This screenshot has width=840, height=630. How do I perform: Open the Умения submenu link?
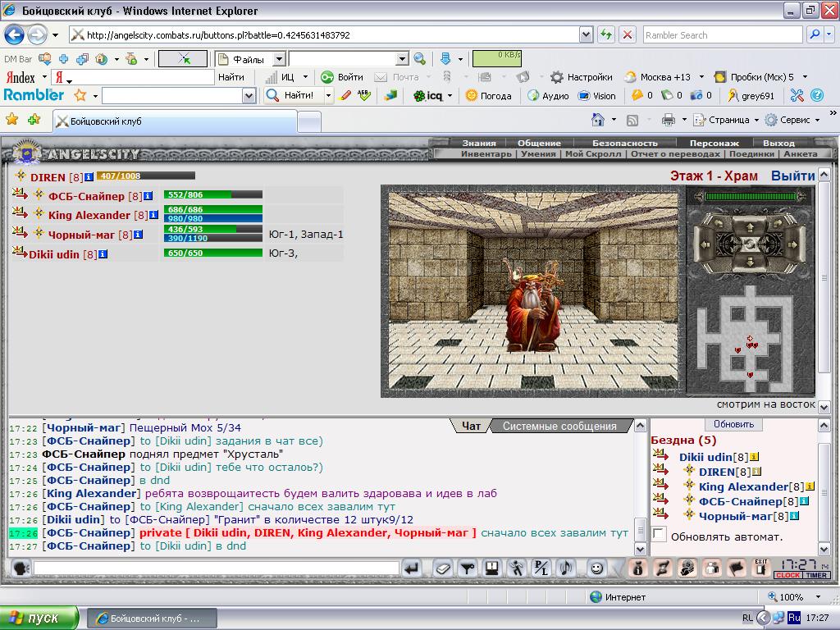(538, 153)
